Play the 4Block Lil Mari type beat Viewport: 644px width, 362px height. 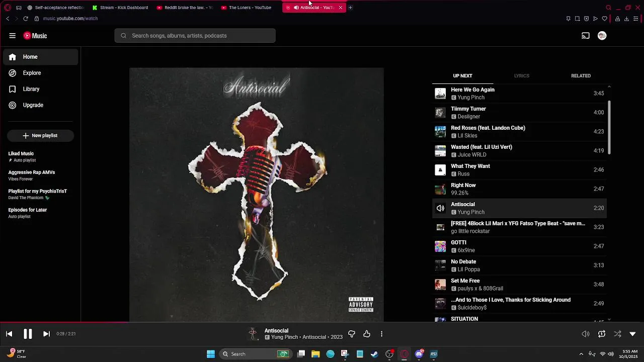click(519, 227)
